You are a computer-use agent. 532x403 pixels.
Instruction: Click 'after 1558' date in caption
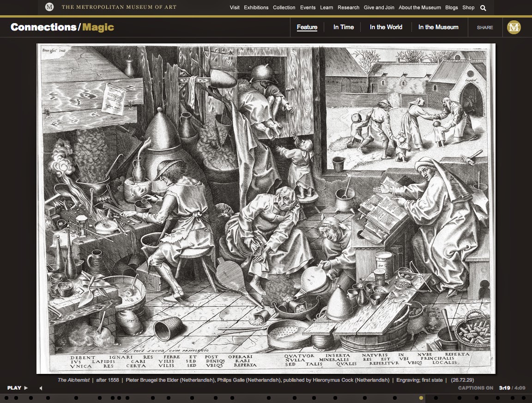click(108, 380)
